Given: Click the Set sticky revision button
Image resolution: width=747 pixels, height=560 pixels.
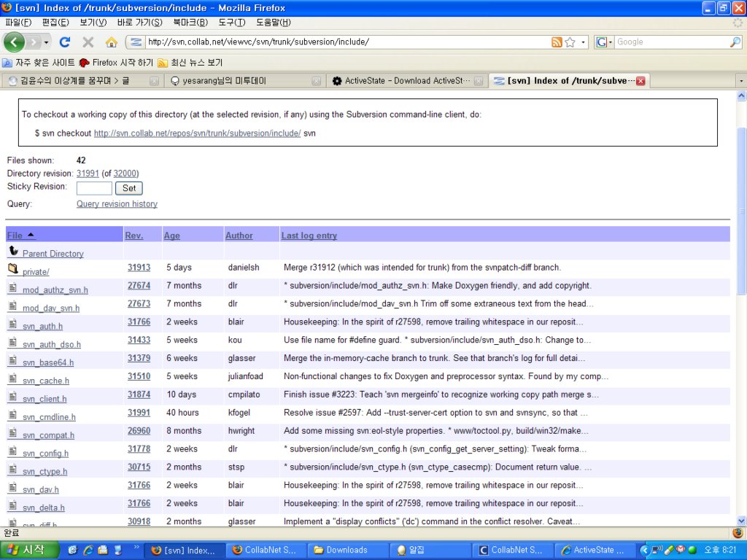Looking at the screenshot, I should click(128, 188).
